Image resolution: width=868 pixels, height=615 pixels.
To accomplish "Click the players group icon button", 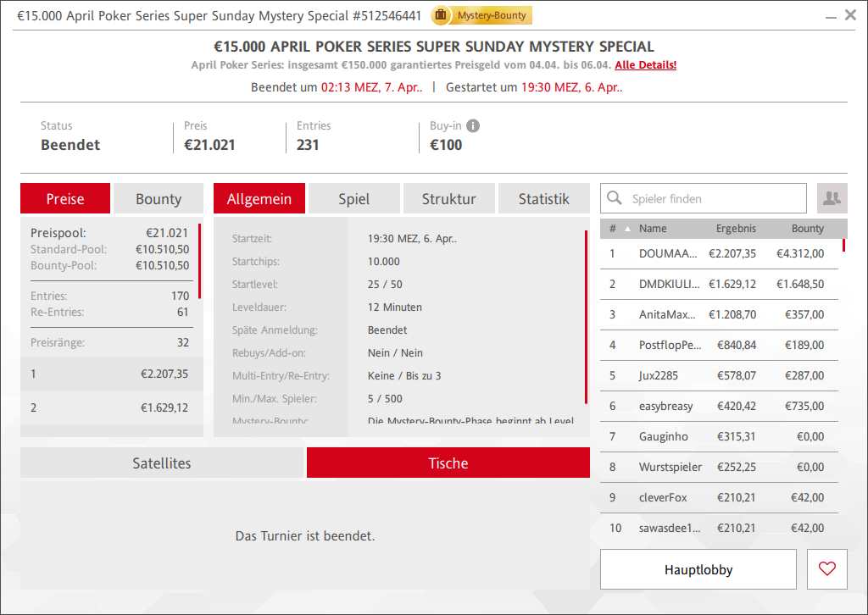I will 832,198.
